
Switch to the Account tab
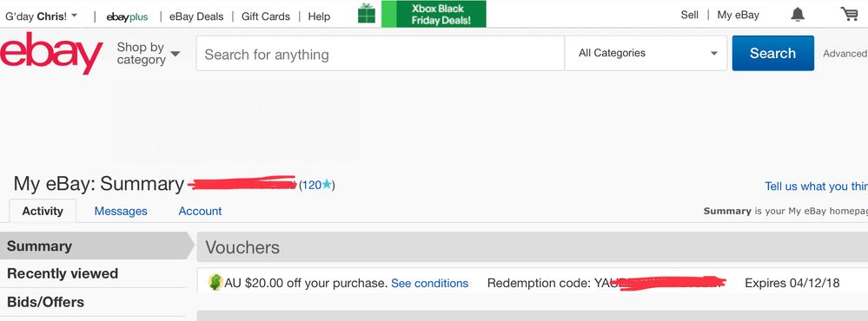coord(200,211)
